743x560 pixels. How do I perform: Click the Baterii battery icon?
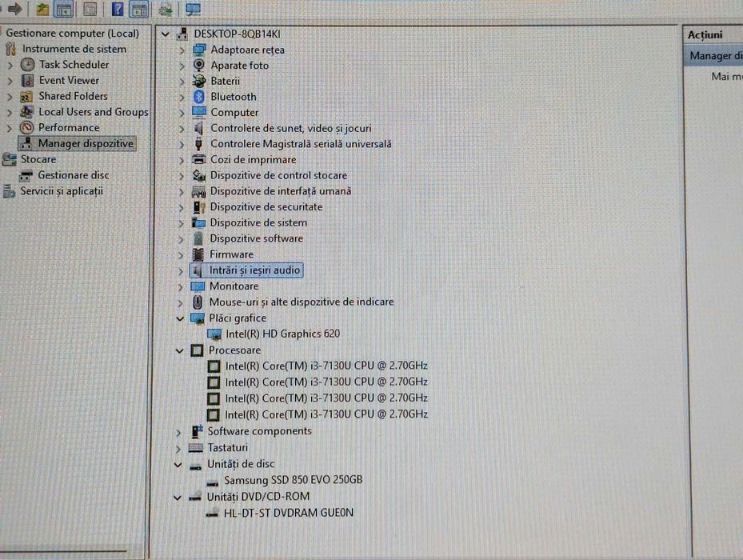(x=199, y=81)
